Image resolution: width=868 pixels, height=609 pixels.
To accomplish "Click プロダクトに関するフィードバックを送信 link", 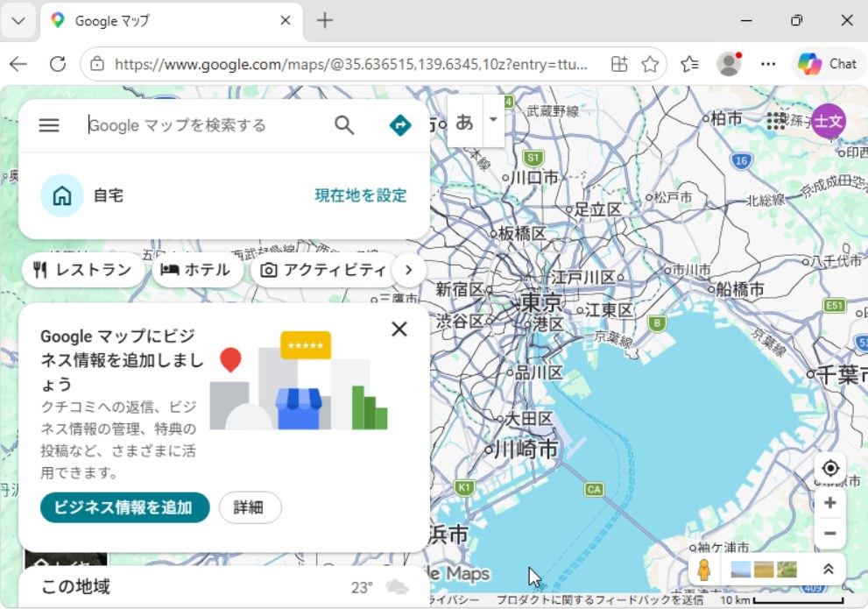I will point(599,600).
